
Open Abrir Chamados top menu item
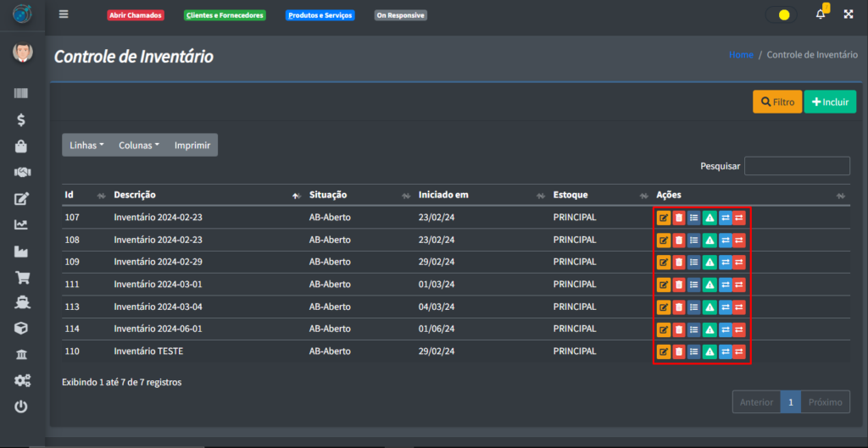(x=134, y=15)
